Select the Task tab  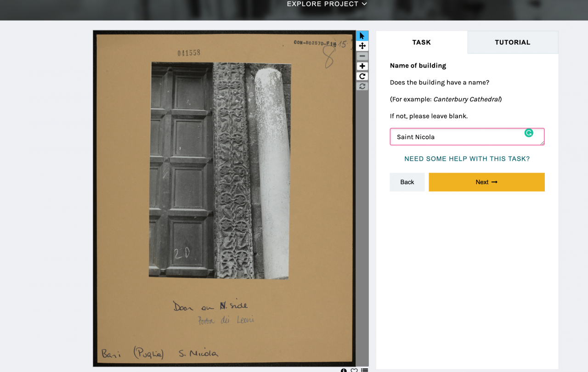(421, 42)
